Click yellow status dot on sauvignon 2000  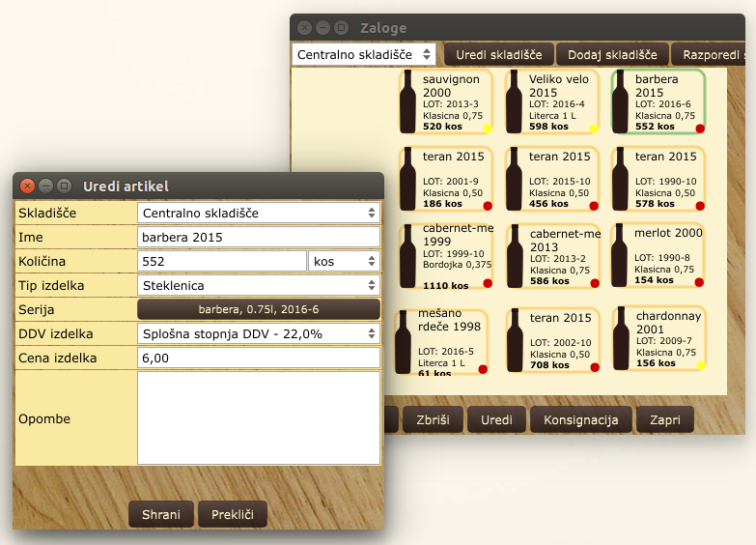[488, 128]
